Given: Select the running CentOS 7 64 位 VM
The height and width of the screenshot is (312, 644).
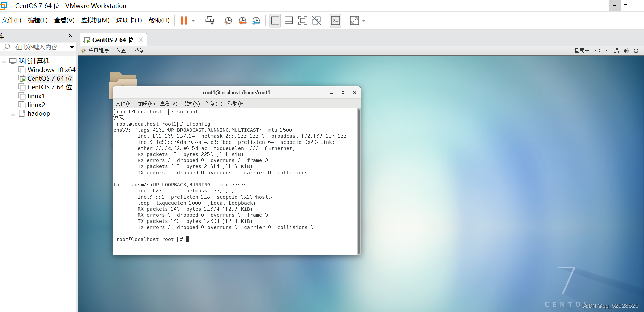Looking at the screenshot, I should point(50,79).
